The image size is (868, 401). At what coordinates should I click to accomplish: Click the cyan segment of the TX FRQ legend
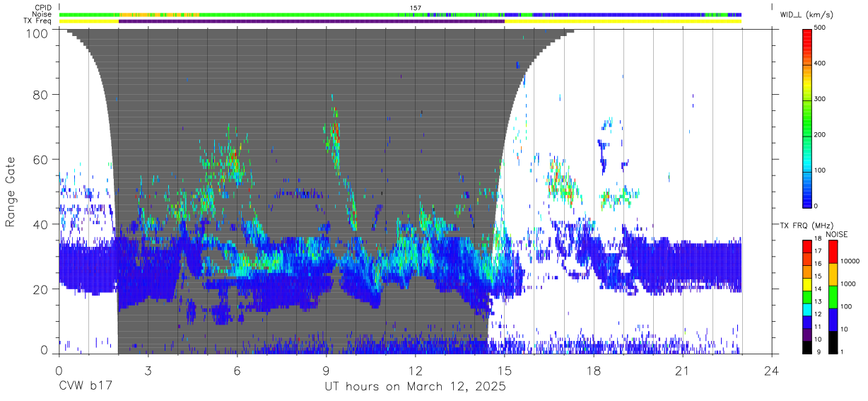pyautogui.click(x=807, y=309)
